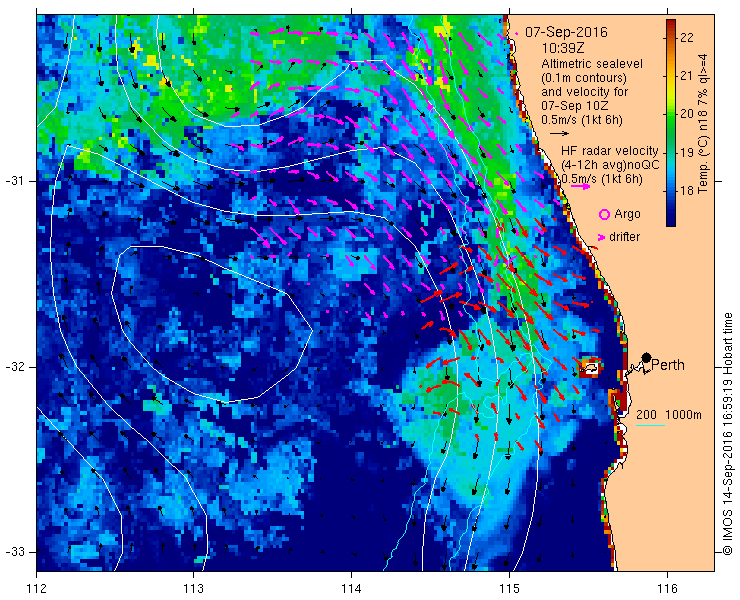Click the 'Altimetric sealevel' legend text
The image size is (740, 600).
tap(592, 63)
